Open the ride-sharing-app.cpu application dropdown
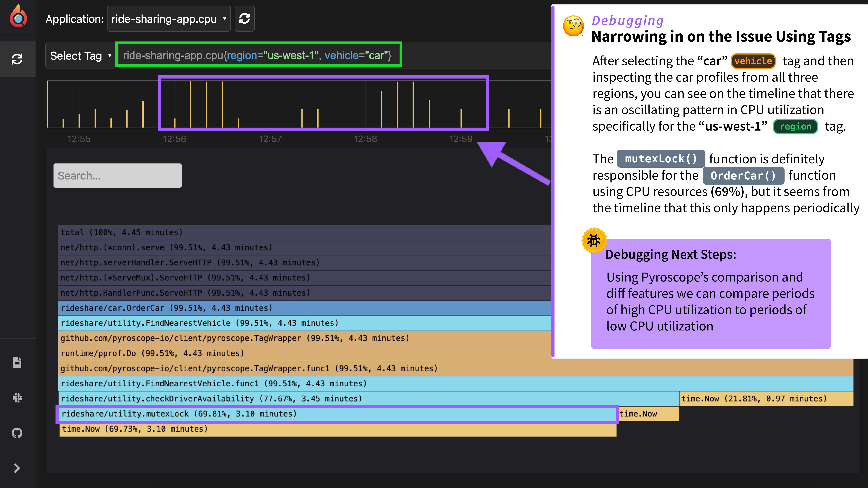The width and height of the screenshot is (868, 488). (169, 19)
